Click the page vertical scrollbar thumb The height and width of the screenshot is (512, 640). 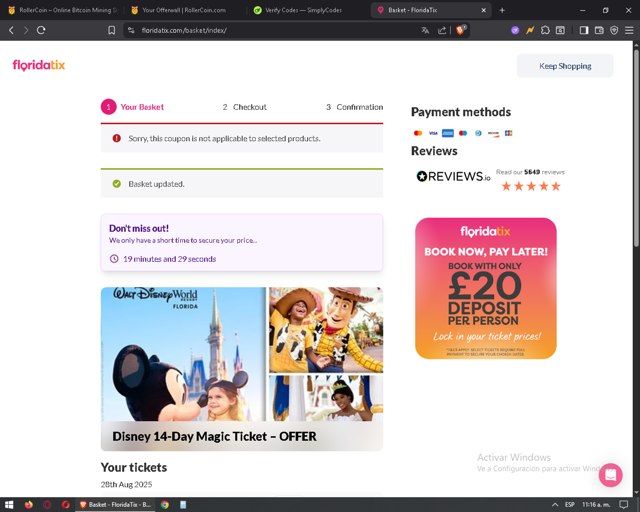[636, 147]
